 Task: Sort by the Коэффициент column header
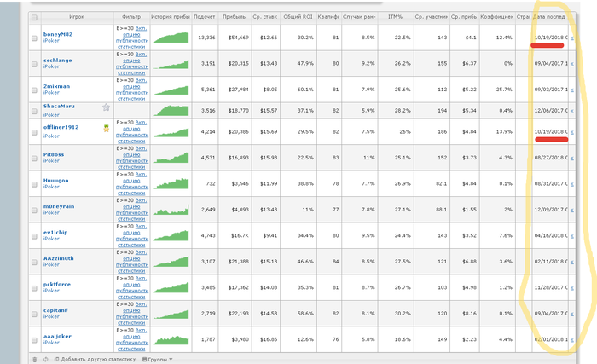point(497,17)
